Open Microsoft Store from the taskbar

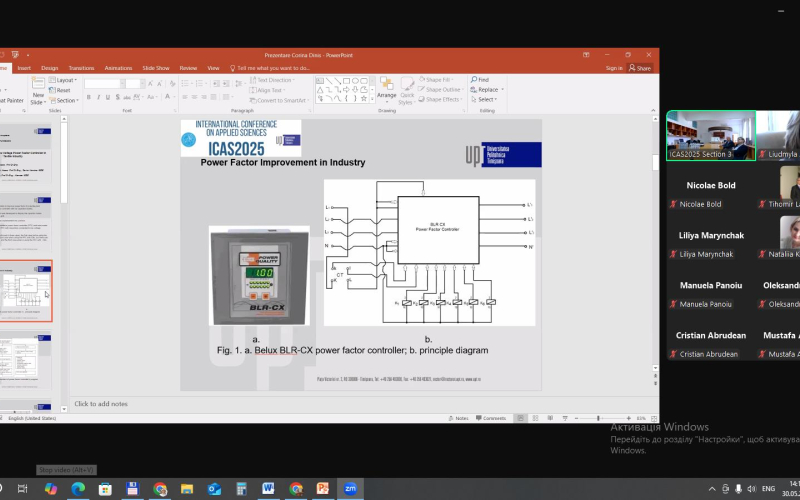[x=105, y=488]
